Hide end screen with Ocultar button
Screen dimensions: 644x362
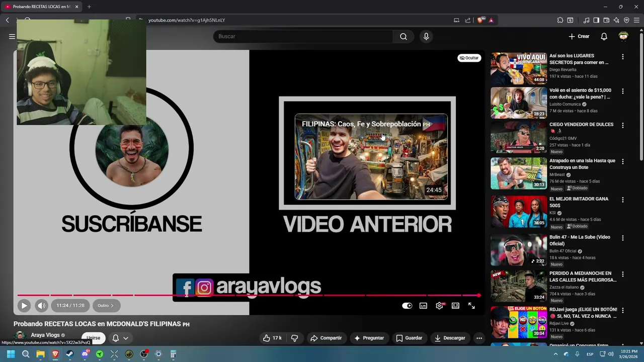[469, 58]
